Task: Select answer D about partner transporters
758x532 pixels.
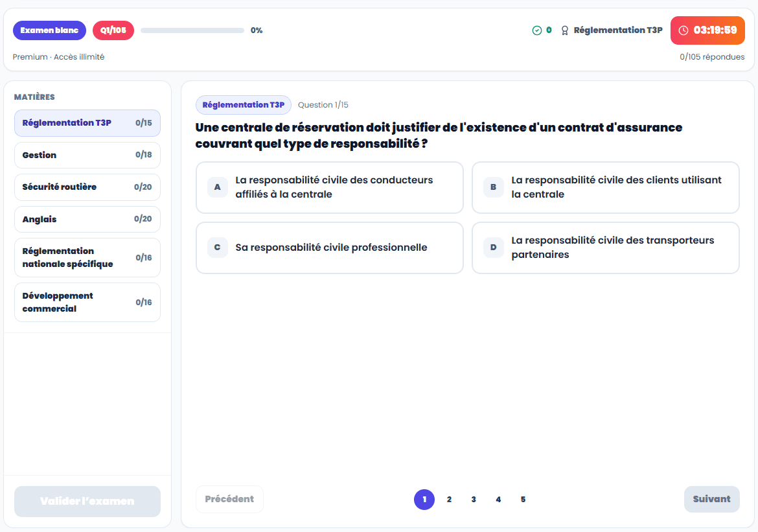Action: pyautogui.click(x=605, y=248)
